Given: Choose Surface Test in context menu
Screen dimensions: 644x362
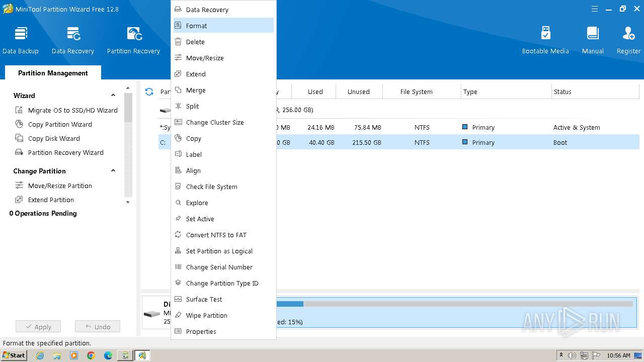Looking at the screenshot, I should click(223, 299).
